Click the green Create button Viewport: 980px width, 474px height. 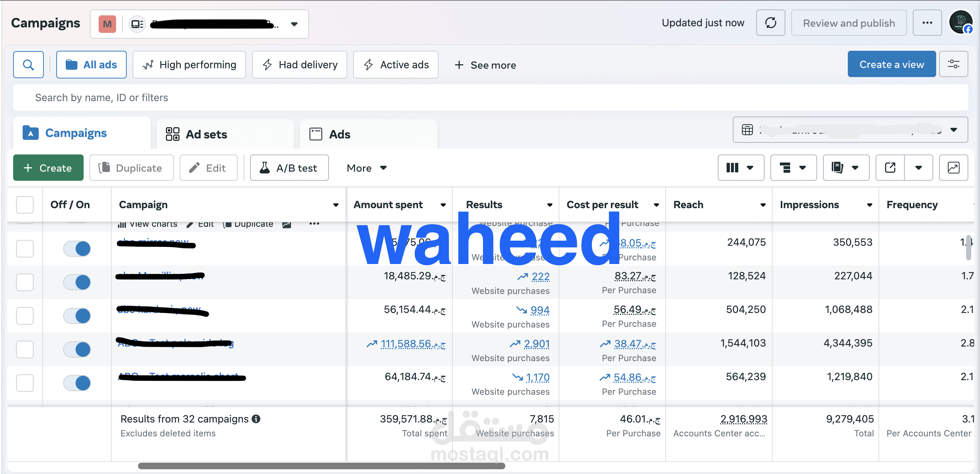(x=48, y=168)
